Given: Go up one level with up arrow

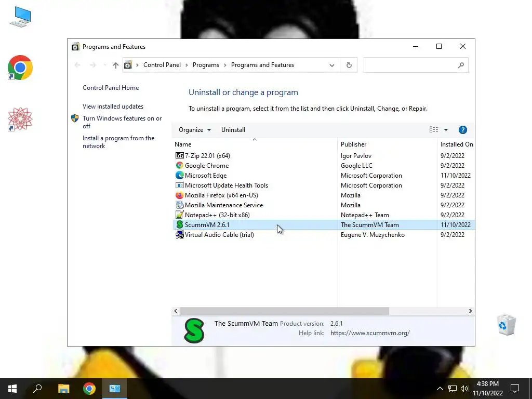Looking at the screenshot, I should click(x=116, y=65).
